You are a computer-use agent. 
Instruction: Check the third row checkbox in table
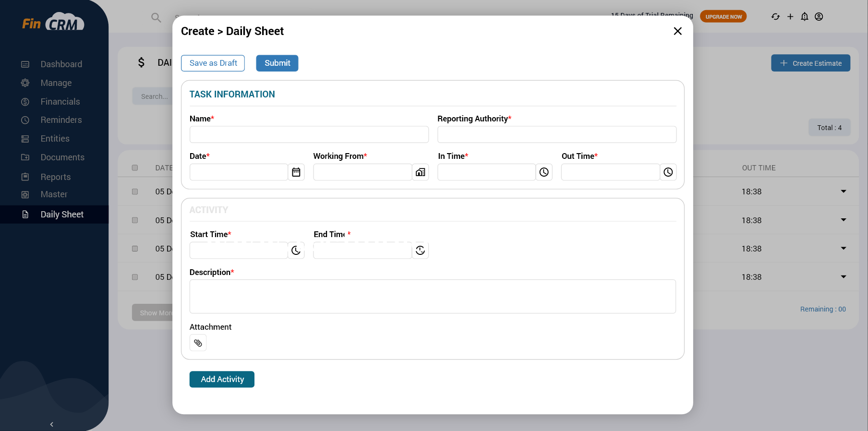pos(135,249)
